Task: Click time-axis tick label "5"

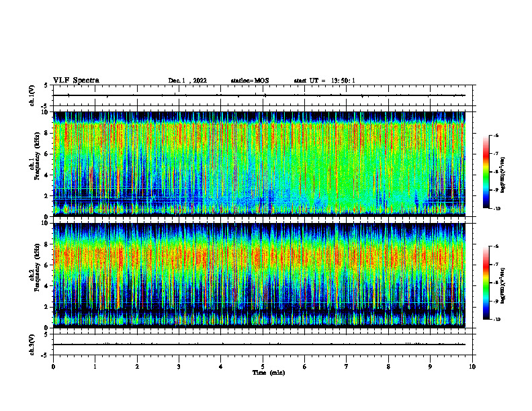Action: (x=263, y=367)
